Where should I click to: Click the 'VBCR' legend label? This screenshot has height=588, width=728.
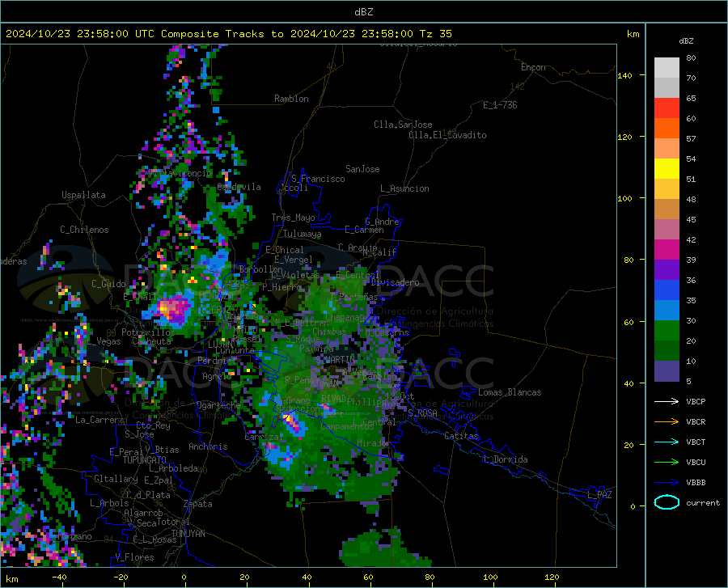point(696,421)
